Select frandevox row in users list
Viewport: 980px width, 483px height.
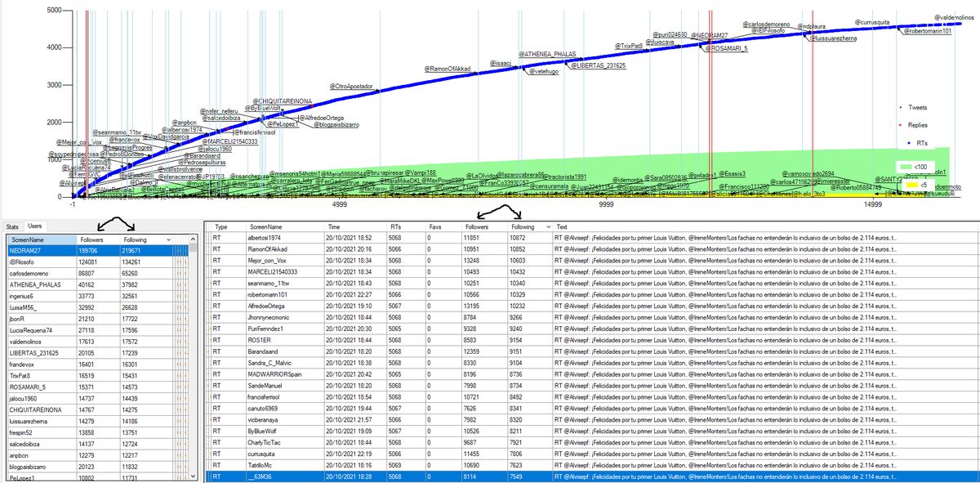(x=98, y=364)
